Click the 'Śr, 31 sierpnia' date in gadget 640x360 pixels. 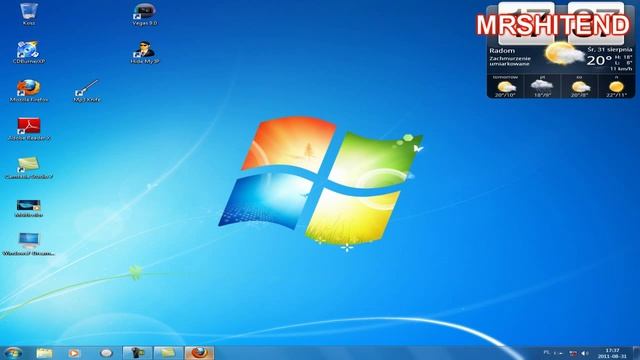pos(610,49)
